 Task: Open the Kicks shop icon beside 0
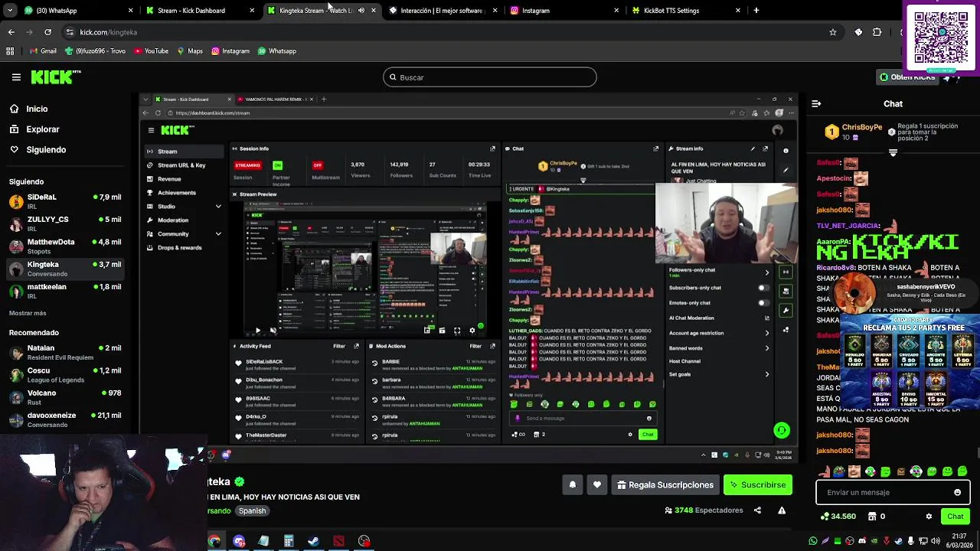point(871,517)
